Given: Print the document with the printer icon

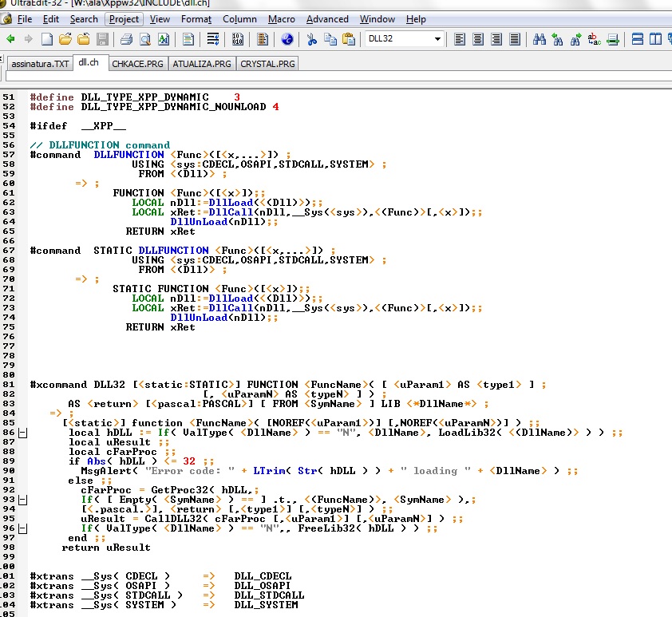Looking at the screenshot, I should (x=128, y=38).
